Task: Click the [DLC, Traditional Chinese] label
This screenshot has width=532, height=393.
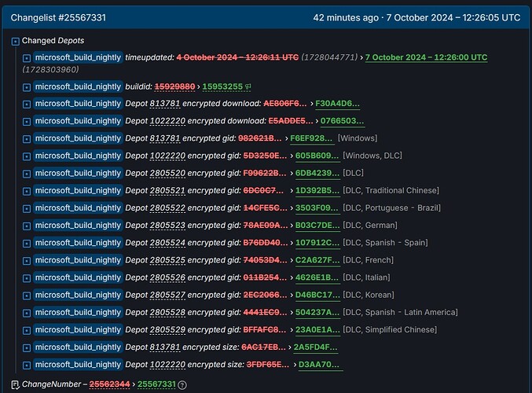Action: click(391, 190)
